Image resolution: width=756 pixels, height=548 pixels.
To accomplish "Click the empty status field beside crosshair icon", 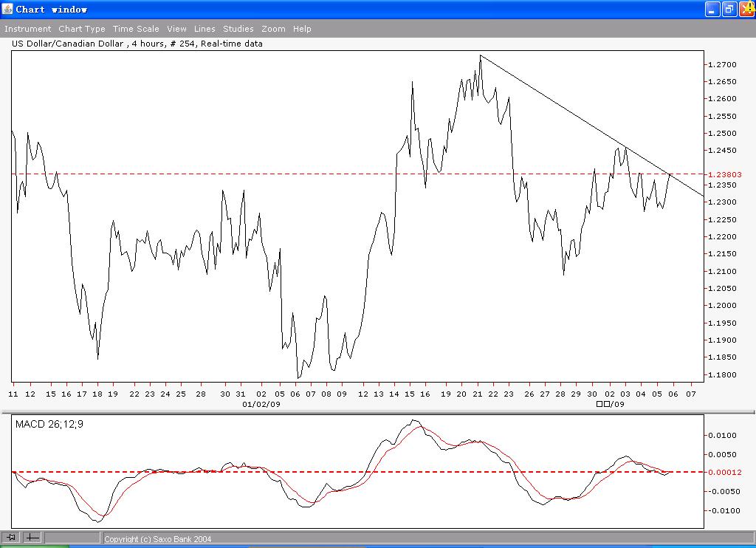I will (72, 538).
